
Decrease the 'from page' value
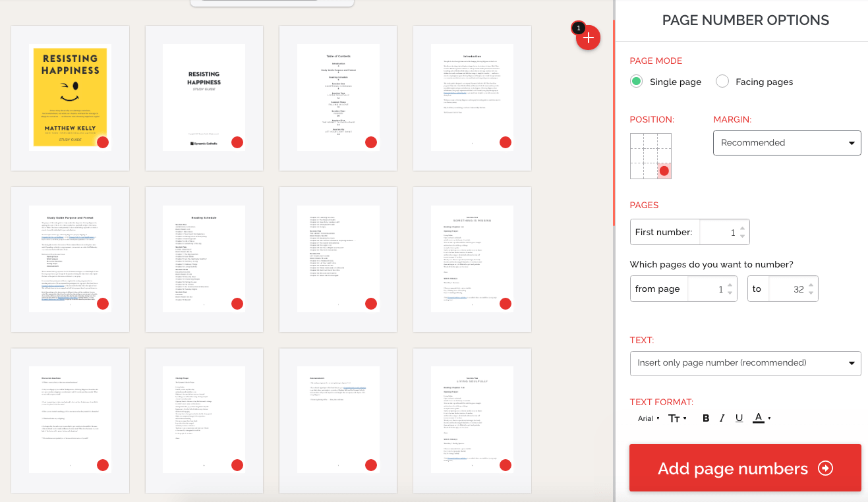[x=730, y=293]
